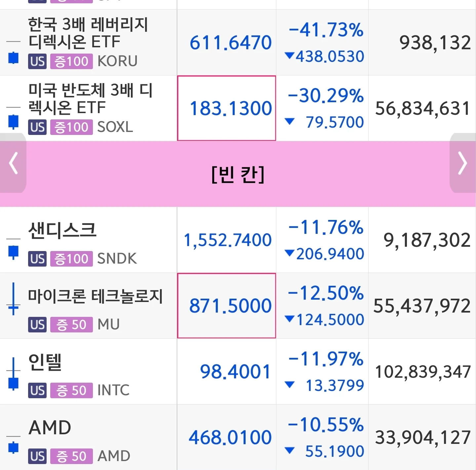Click the US badge beside KORU
This screenshot has width=476, height=470.
click(x=37, y=62)
